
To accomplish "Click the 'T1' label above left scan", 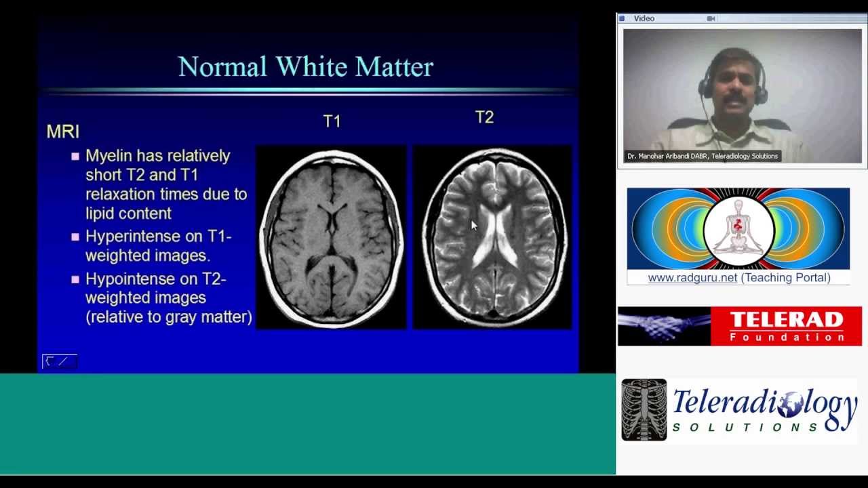I will [x=332, y=121].
